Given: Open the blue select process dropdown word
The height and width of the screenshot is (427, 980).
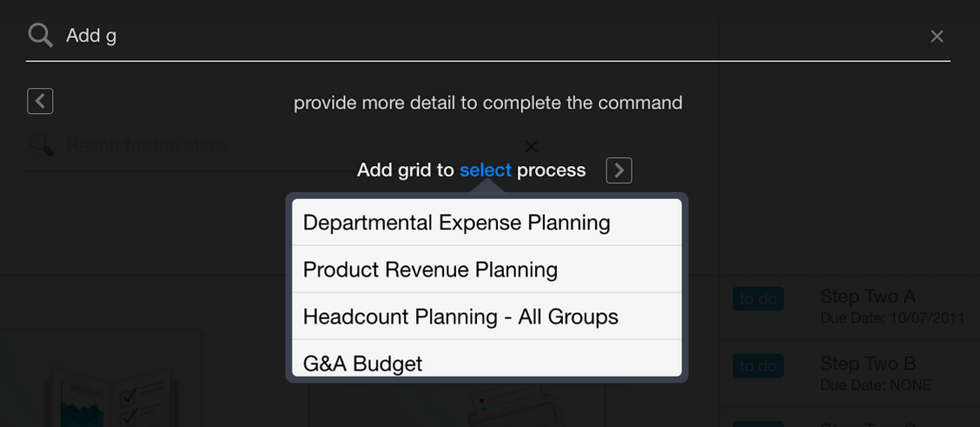Looking at the screenshot, I should coord(486,170).
